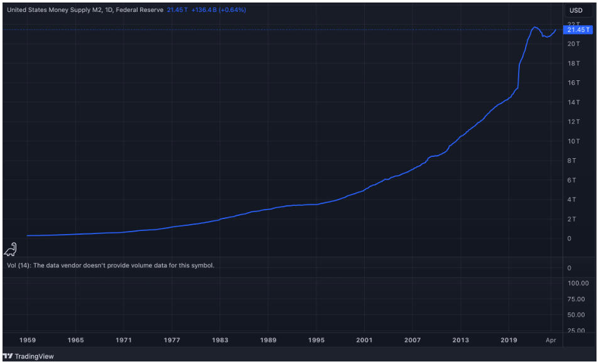Click the Vol (14) indicator message
599x364 pixels.
pos(111,265)
